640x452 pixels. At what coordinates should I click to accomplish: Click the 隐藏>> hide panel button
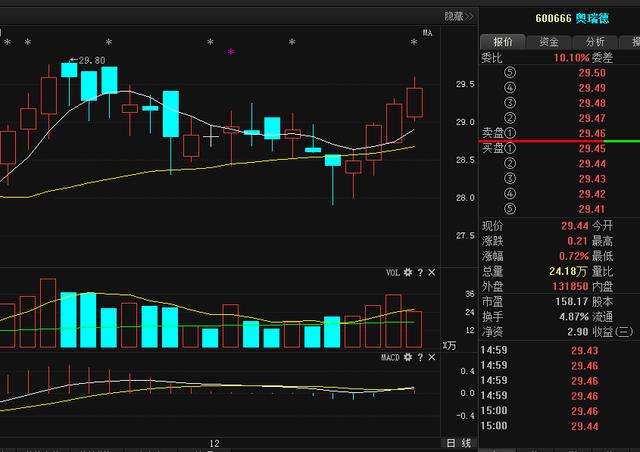tap(459, 17)
